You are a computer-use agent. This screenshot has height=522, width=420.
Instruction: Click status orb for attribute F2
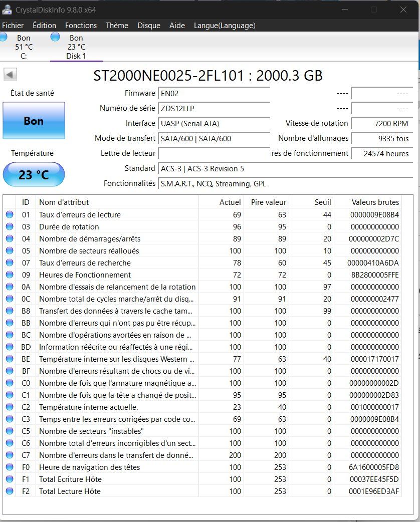(10, 491)
